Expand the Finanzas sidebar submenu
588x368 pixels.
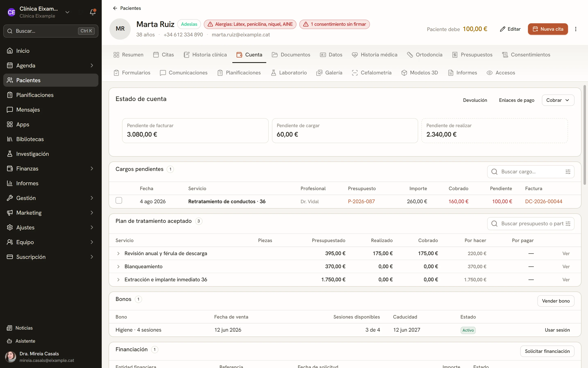(x=92, y=168)
